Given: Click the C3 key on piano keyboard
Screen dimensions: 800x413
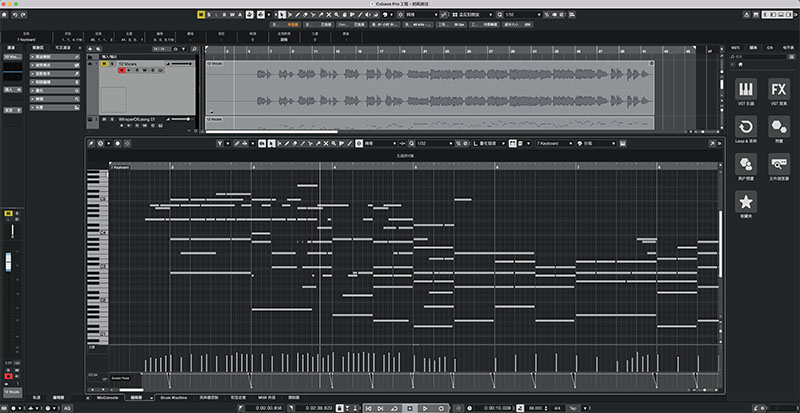Looking at the screenshot, I should [97, 266].
